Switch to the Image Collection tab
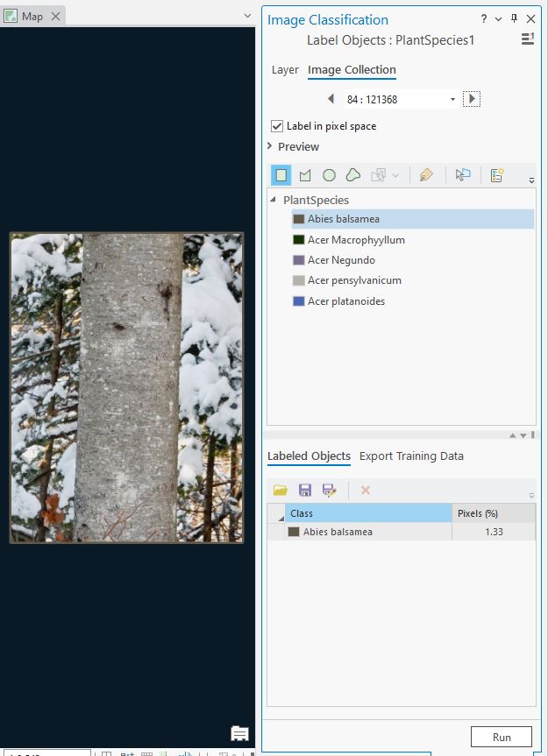 (352, 70)
